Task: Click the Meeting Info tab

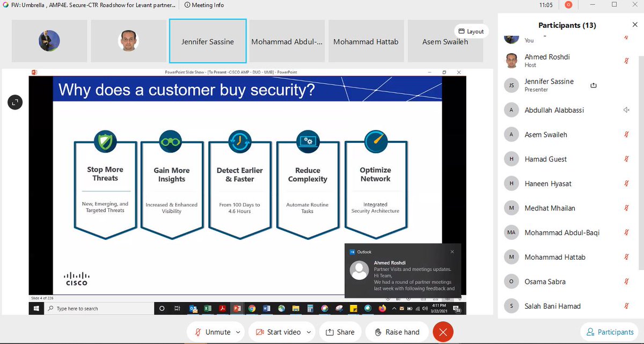Action: [x=204, y=5]
